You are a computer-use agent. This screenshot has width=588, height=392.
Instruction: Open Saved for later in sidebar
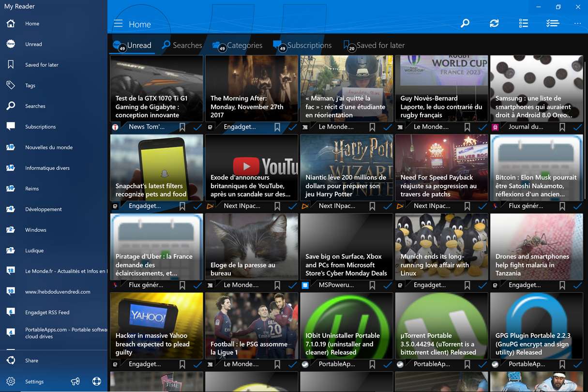coord(54,65)
